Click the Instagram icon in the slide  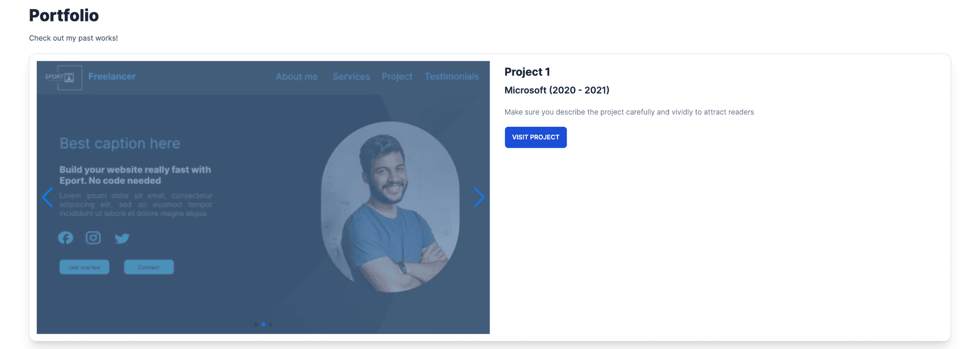pos(93,238)
